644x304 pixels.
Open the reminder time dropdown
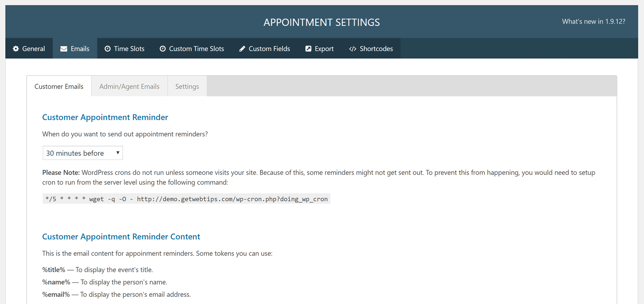[x=83, y=153]
